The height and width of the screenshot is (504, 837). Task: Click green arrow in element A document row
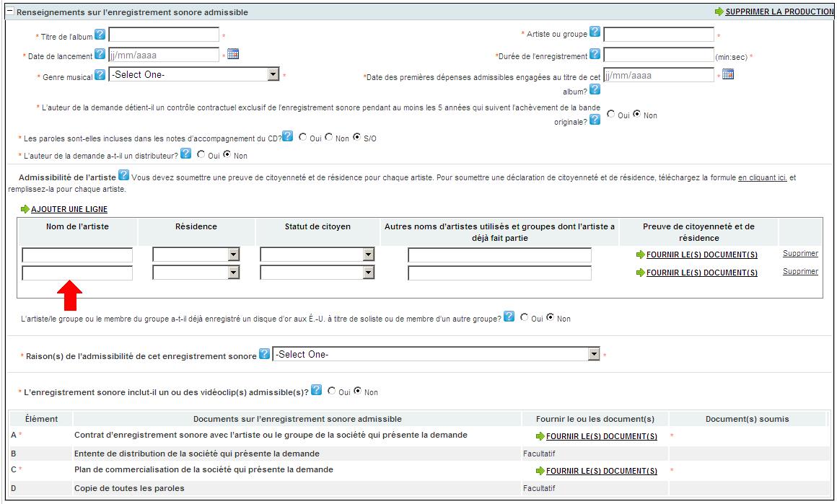[x=540, y=436]
